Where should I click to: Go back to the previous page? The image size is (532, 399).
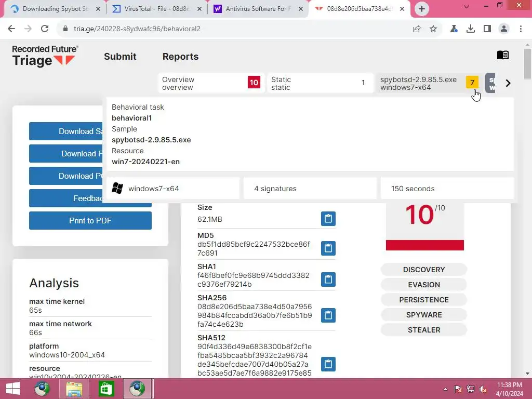point(11,29)
